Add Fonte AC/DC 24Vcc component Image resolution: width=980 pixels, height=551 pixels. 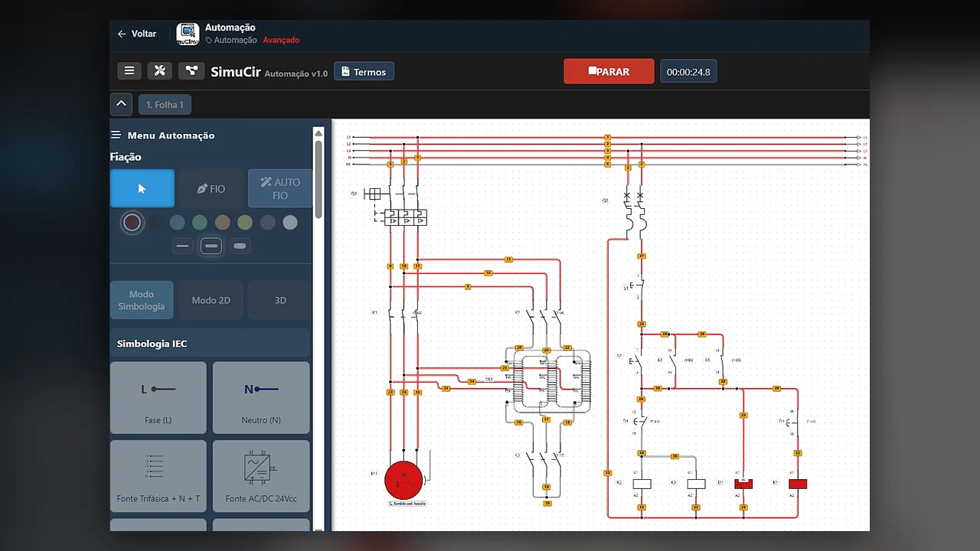tap(261, 476)
